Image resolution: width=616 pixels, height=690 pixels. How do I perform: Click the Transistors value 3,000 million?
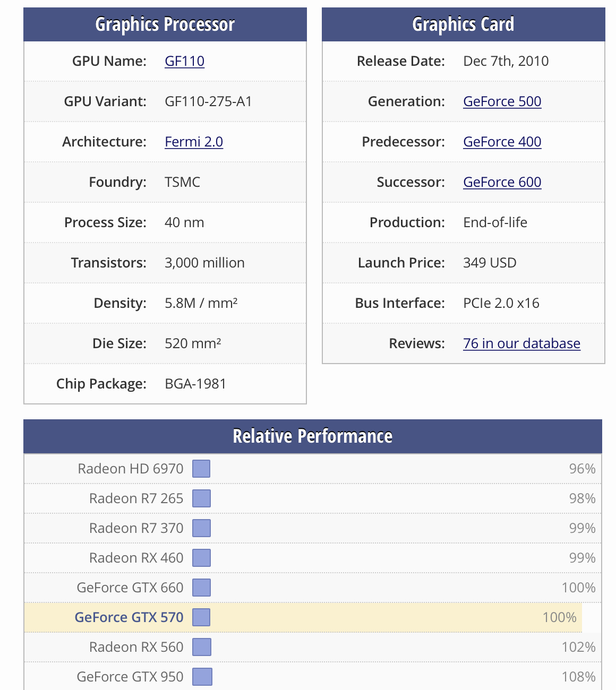(x=204, y=263)
